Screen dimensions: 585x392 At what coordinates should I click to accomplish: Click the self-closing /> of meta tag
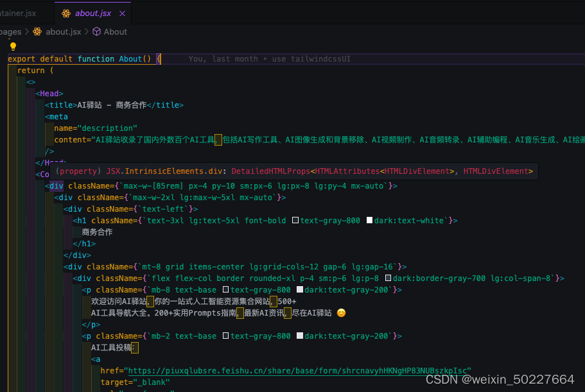click(49, 151)
